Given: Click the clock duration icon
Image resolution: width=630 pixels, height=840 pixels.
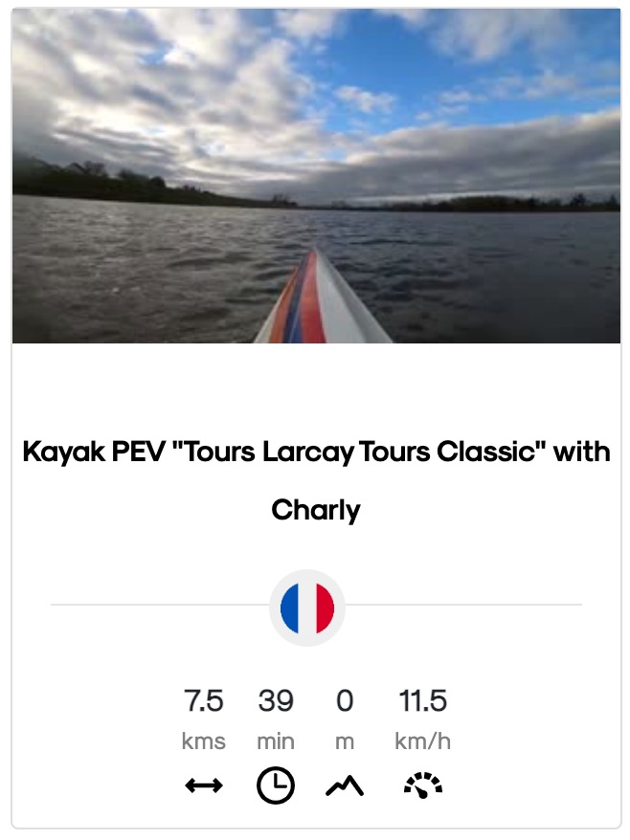Looking at the screenshot, I should click(x=276, y=785).
